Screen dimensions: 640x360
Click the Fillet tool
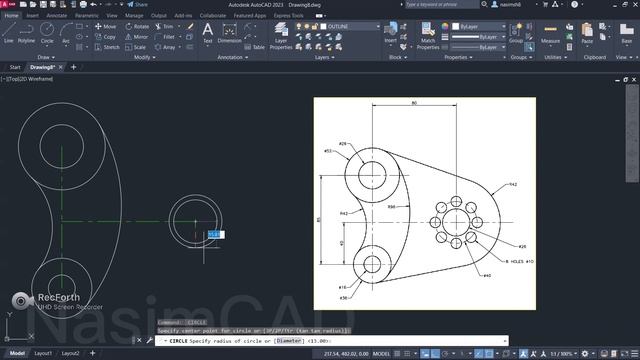(164, 37)
